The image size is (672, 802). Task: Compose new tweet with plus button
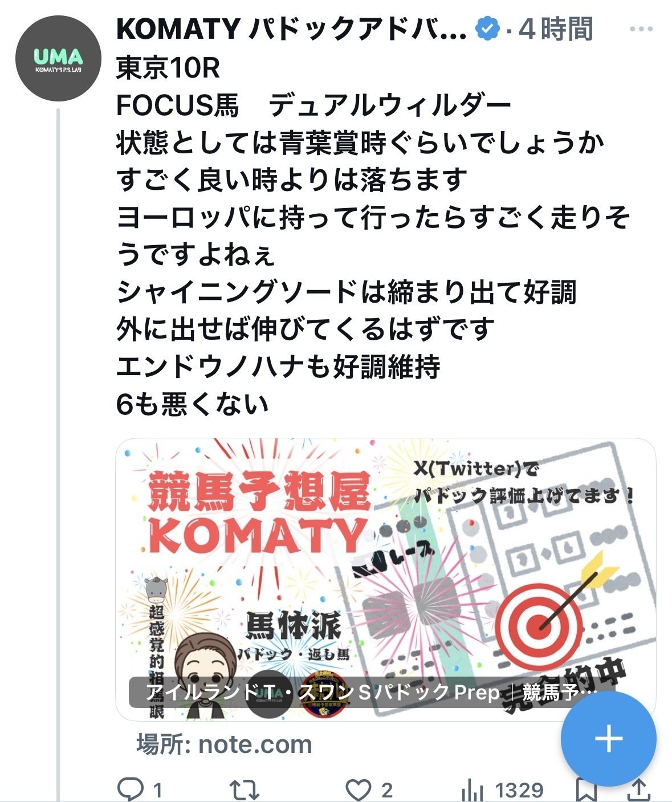pos(609,739)
